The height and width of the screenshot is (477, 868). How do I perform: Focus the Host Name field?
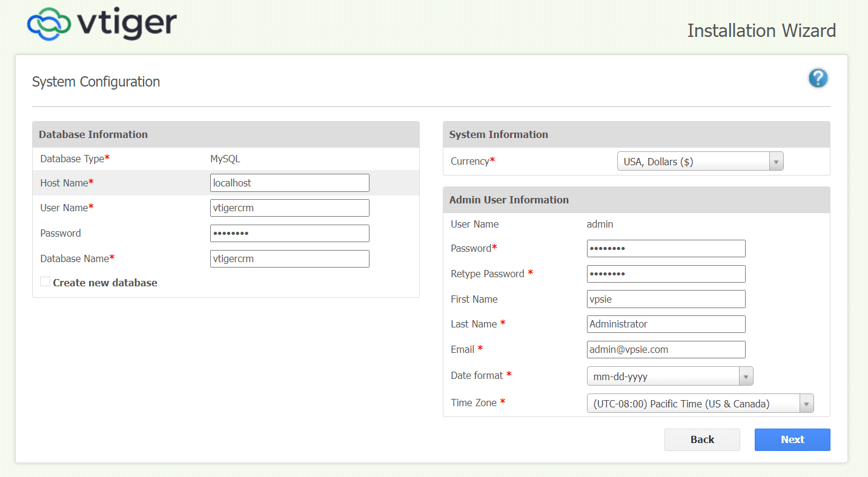pos(290,183)
